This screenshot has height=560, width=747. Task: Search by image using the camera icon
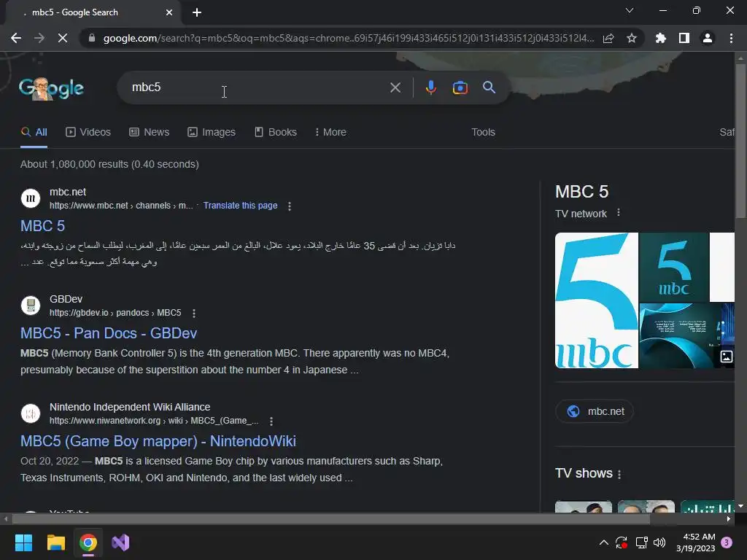click(460, 87)
